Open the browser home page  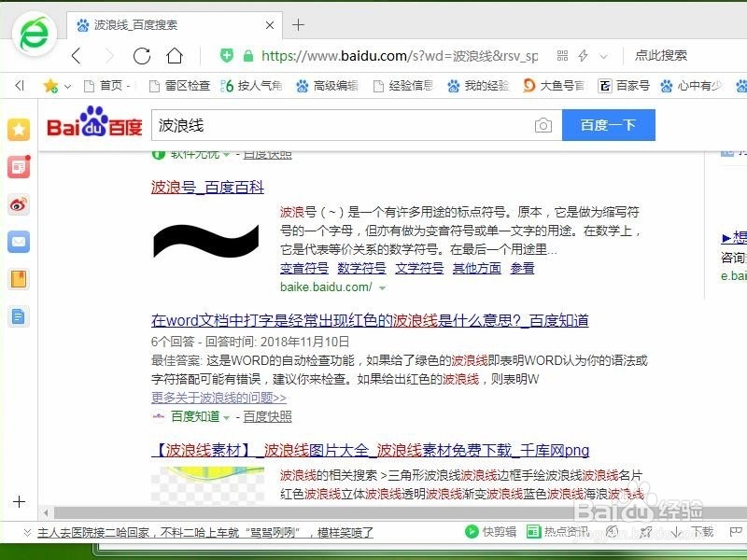coord(175,56)
